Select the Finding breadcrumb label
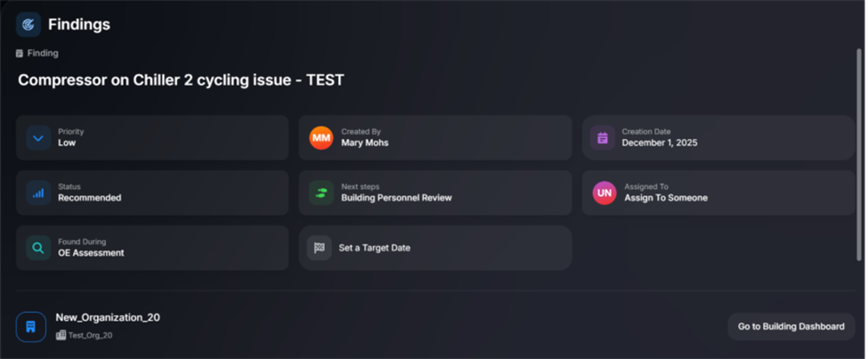The image size is (868, 359). pyautogui.click(x=43, y=53)
